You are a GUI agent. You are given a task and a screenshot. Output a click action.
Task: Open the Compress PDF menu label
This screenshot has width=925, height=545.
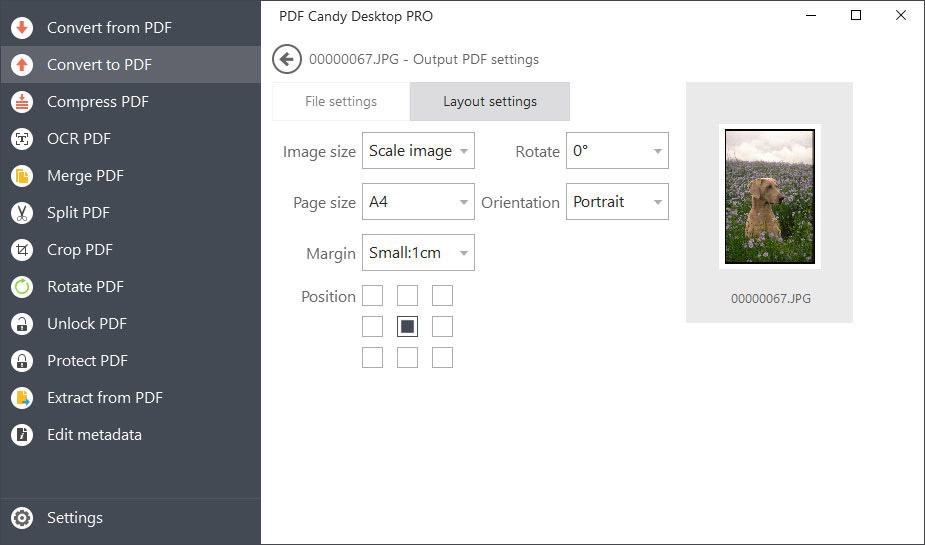[98, 101]
